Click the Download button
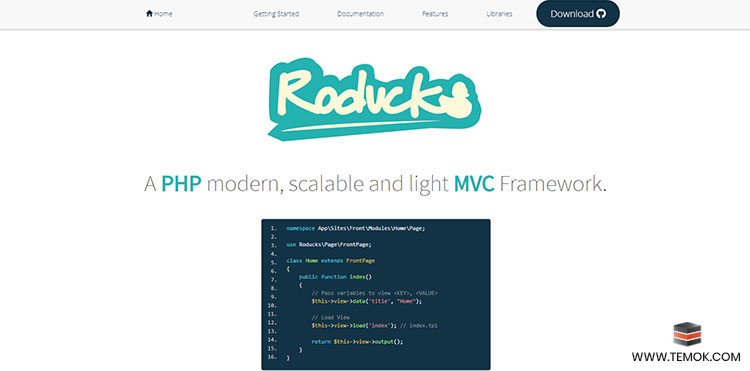 click(578, 14)
